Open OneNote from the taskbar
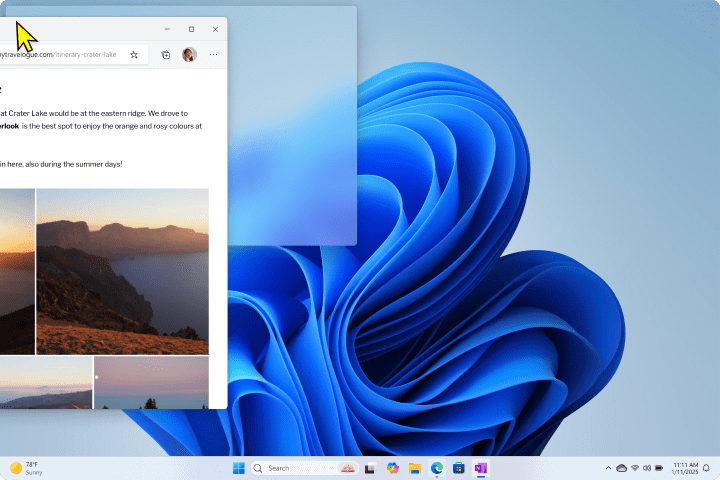Image resolution: width=720 pixels, height=480 pixels. 481,468
